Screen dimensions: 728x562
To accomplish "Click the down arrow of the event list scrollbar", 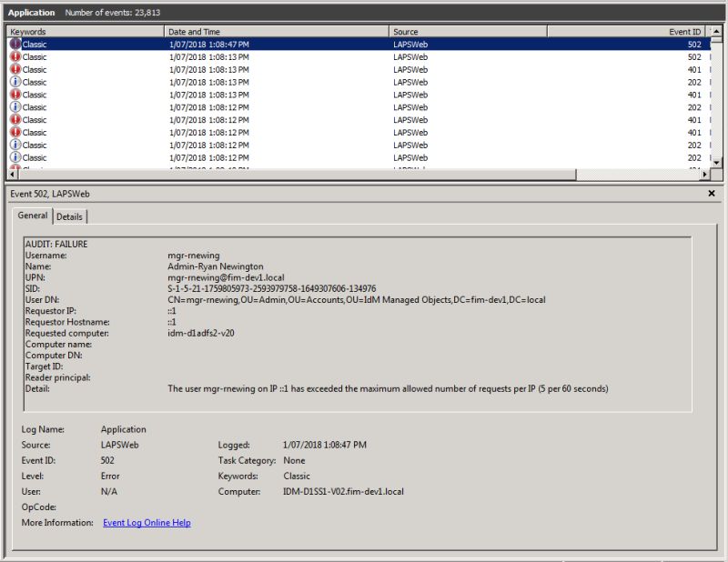I will [718, 161].
